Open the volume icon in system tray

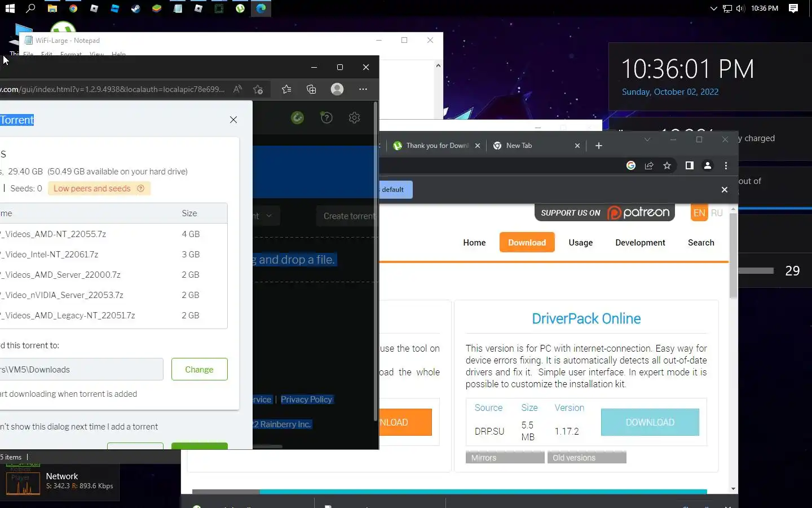[740, 8]
